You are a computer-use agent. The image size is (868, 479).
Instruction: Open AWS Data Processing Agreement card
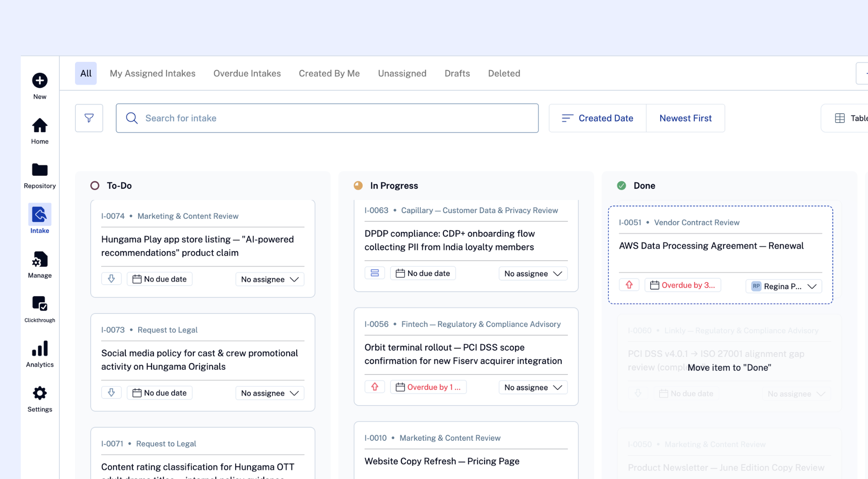pyautogui.click(x=721, y=255)
